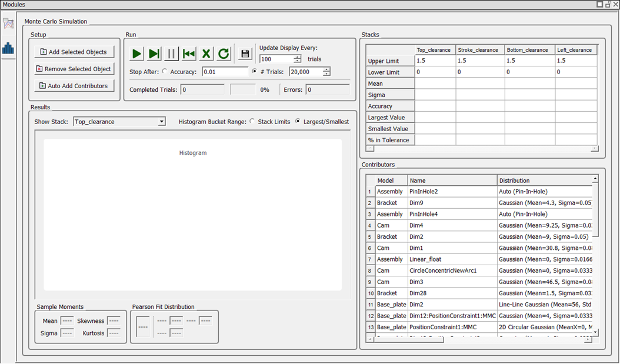Click the step-forward simulation icon

pyautogui.click(x=154, y=54)
